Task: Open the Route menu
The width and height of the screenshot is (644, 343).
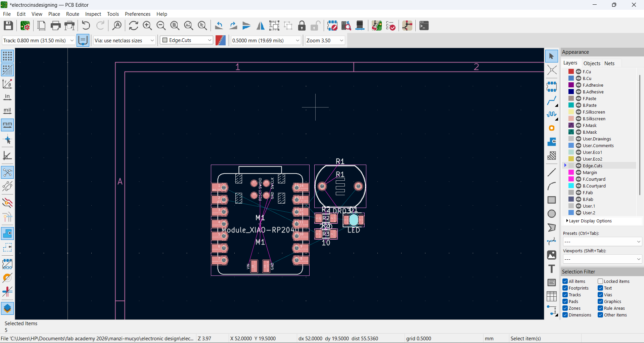Action: point(73,14)
